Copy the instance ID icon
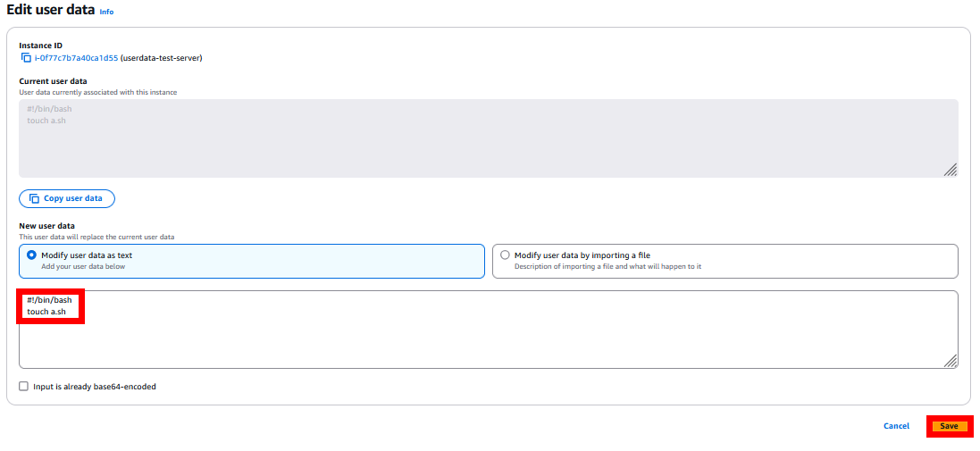980x451 pixels. tap(26, 58)
